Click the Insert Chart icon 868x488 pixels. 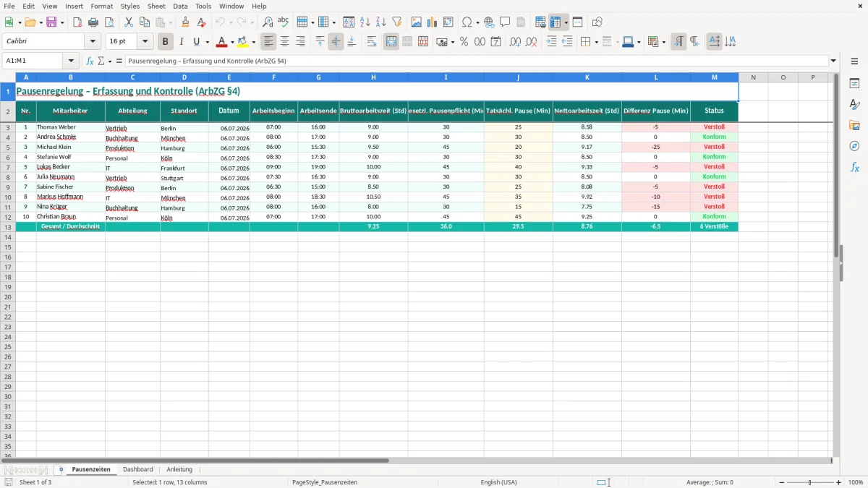click(x=433, y=22)
